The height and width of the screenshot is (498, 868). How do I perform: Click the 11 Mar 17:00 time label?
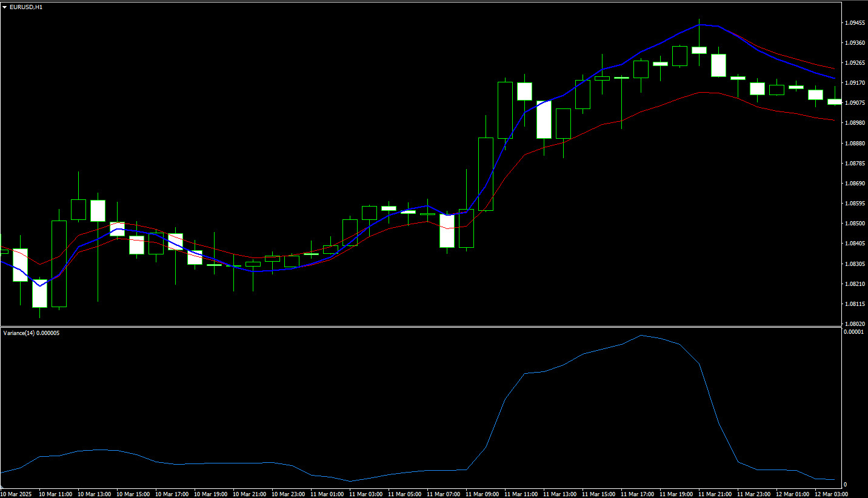pos(638,494)
